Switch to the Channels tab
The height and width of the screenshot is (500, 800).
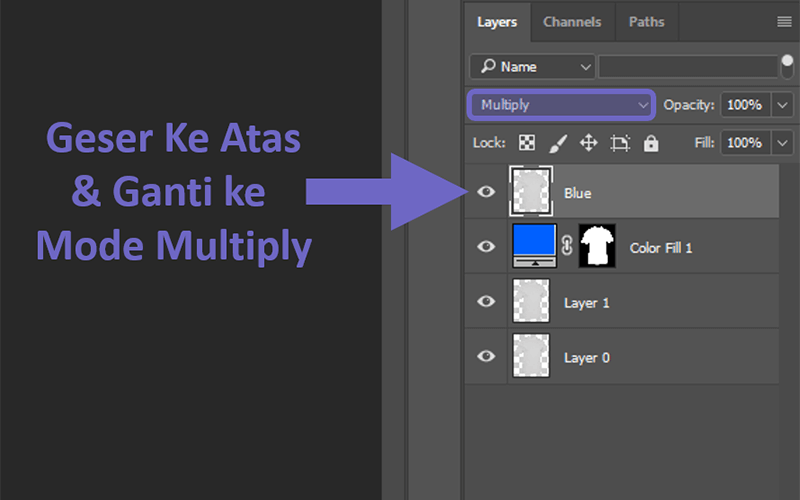572,22
